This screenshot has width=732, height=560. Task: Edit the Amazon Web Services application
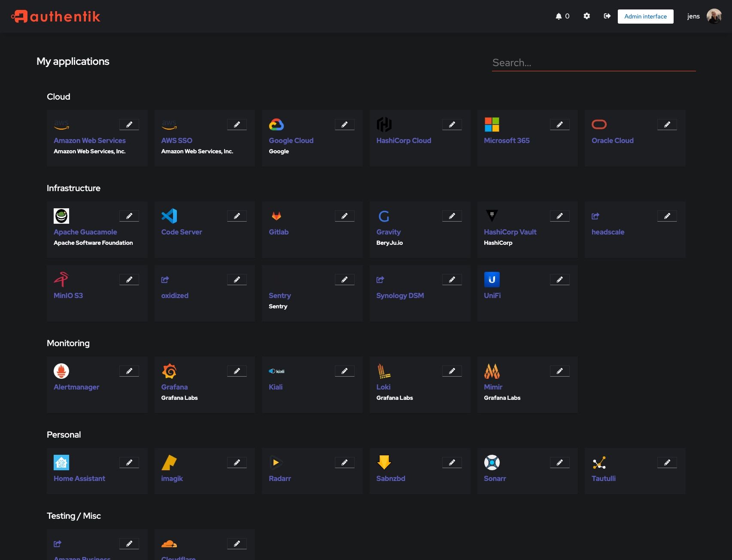click(129, 125)
